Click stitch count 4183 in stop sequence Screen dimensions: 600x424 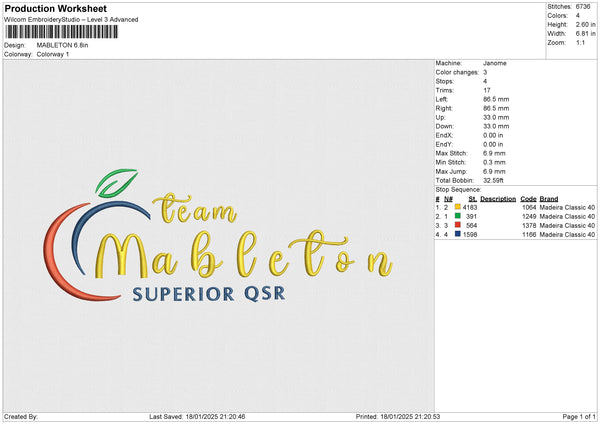click(470, 207)
